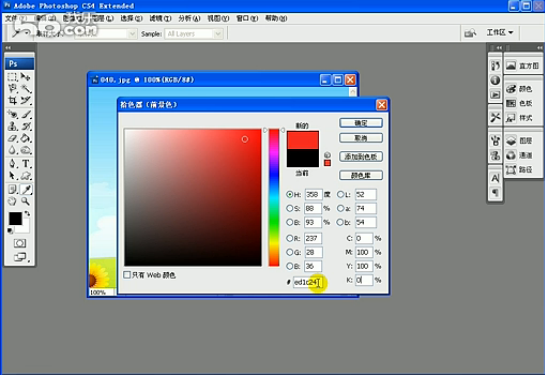Toggle Quick Mask mode icon

click(x=19, y=243)
